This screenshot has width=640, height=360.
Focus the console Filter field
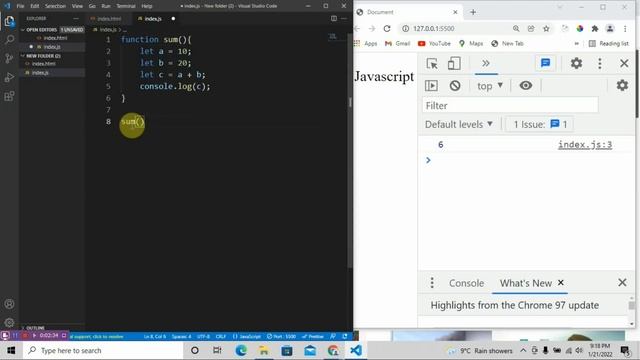510,106
